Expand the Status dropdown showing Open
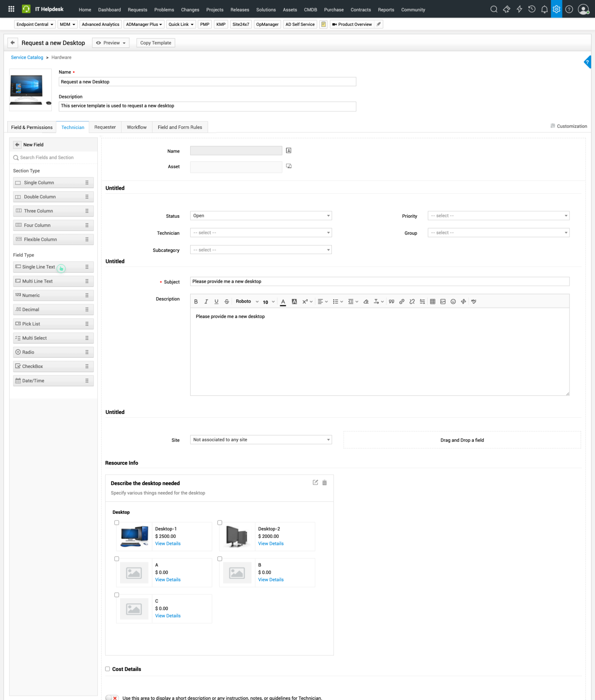The image size is (595, 700). 261,216
